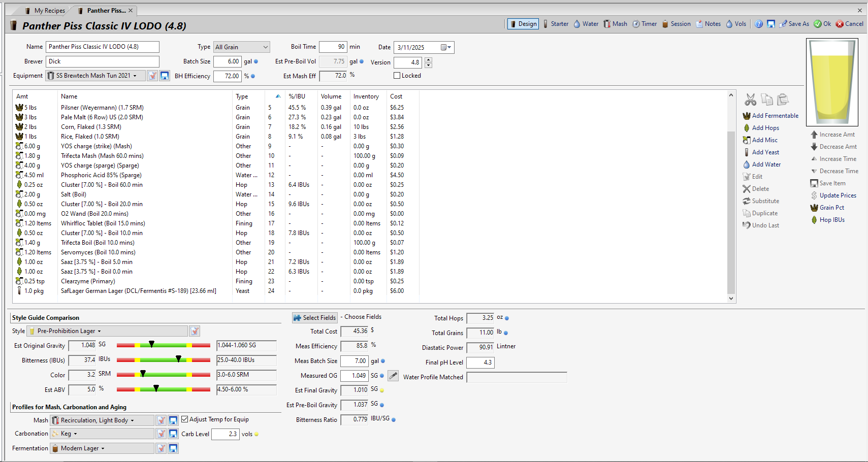Click the hydrometer icon beside Measured OG
The height and width of the screenshot is (462, 868).
[393, 376]
